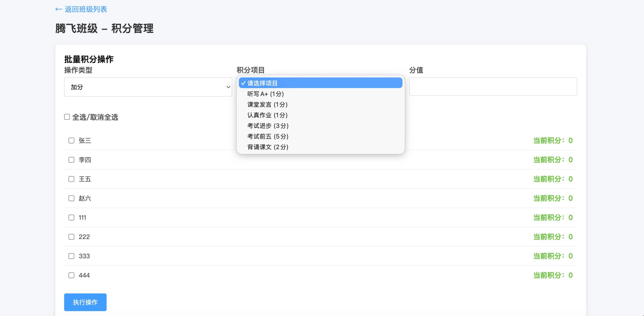Click the 腾飞班级 – 积分管理 title
Image resolution: width=644 pixels, height=316 pixels.
(104, 28)
